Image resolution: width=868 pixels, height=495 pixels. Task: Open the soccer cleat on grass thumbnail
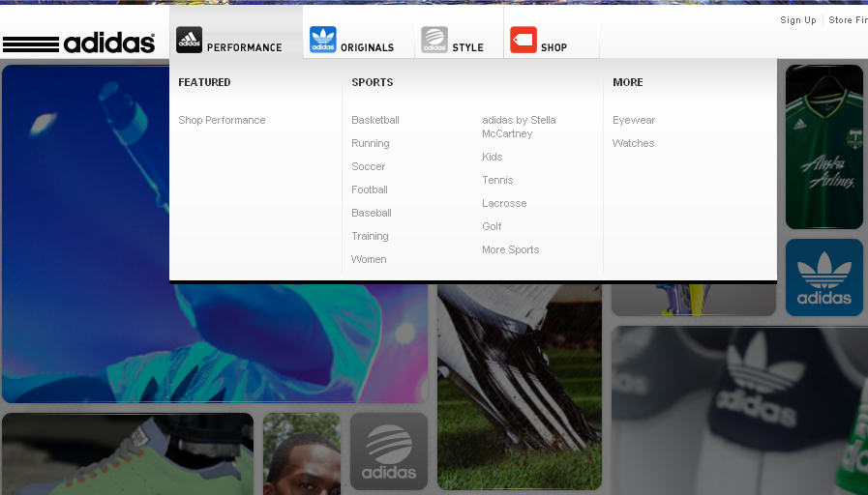(x=519, y=387)
